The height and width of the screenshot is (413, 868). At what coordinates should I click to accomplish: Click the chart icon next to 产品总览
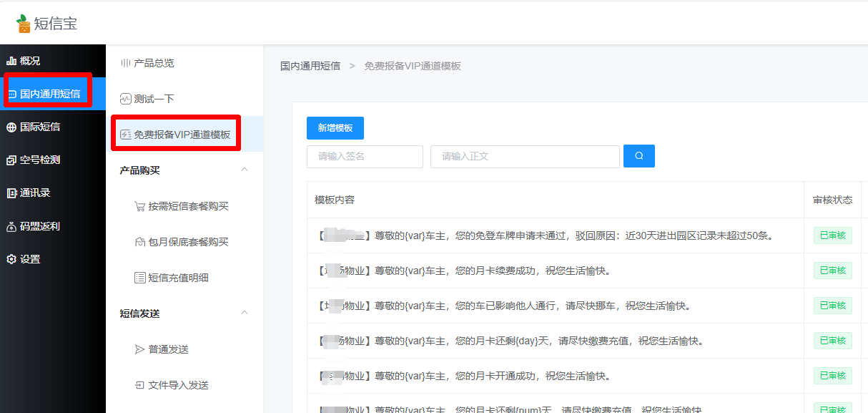coord(126,62)
